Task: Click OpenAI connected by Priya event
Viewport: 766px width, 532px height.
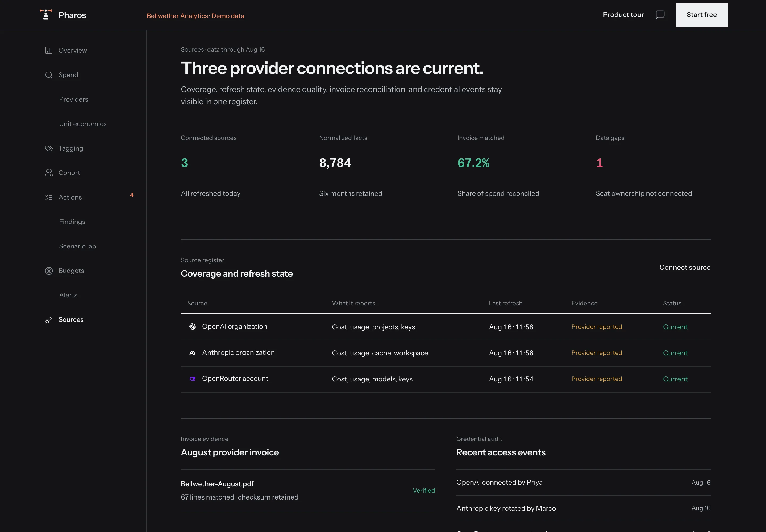Action: 499,482
